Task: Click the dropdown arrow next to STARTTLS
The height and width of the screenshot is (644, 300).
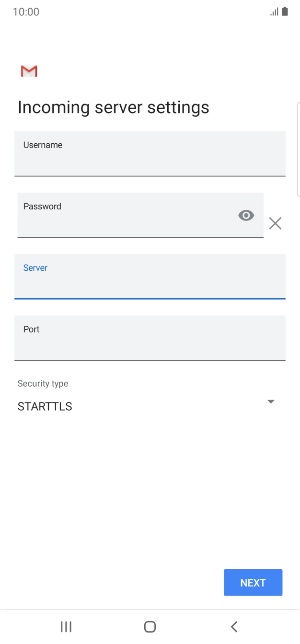Action: click(270, 402)
